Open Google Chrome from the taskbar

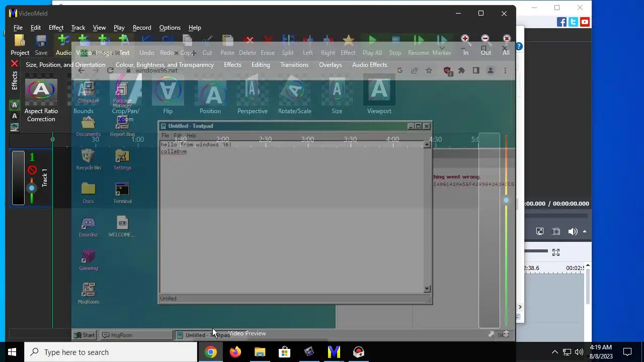pyautogui.click(x=211, y=352)
